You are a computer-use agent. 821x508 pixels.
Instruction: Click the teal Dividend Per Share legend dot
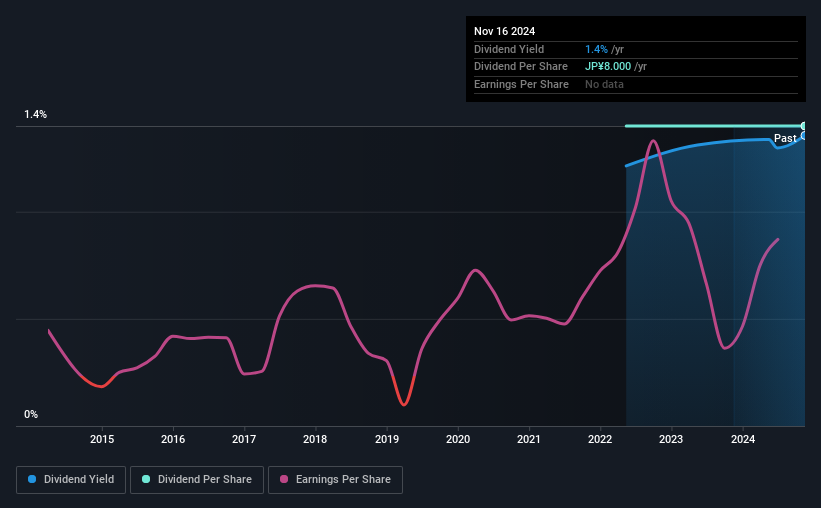146,480
